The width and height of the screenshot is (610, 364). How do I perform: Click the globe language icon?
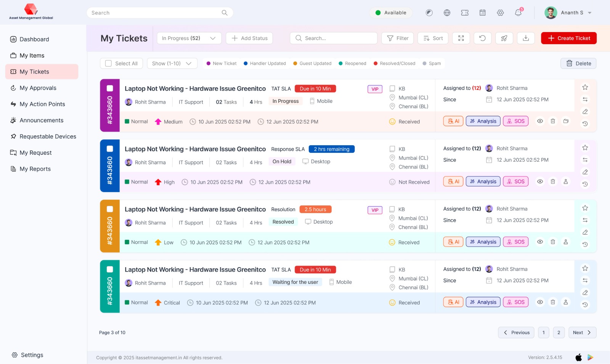point(447,13)
